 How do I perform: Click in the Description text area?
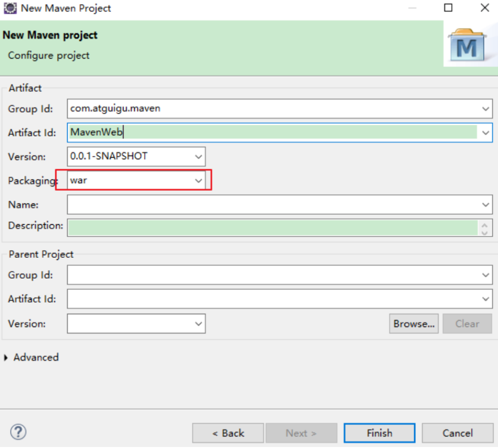(273, 227)
